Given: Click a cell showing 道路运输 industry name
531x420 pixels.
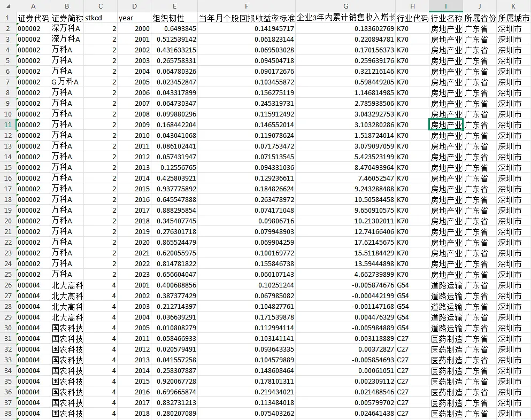Looking at the screenshot, I should coord(445,285).
